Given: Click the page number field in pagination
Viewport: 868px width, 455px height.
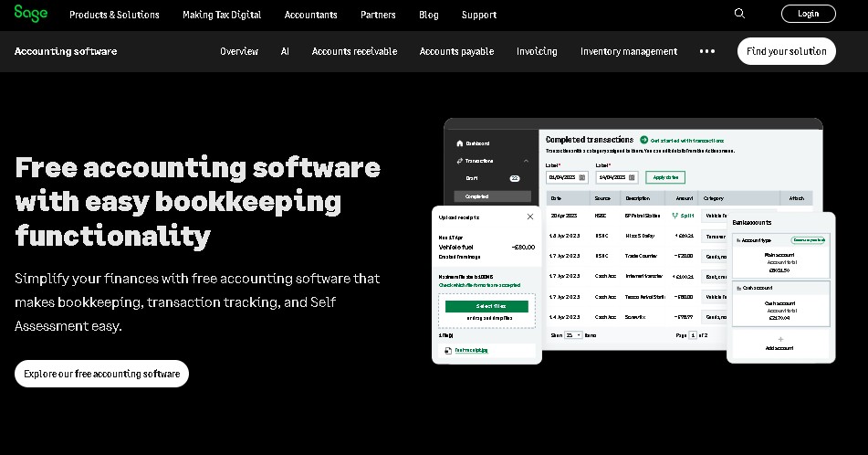Looking at the screenshot, I should tap(693, 335).
